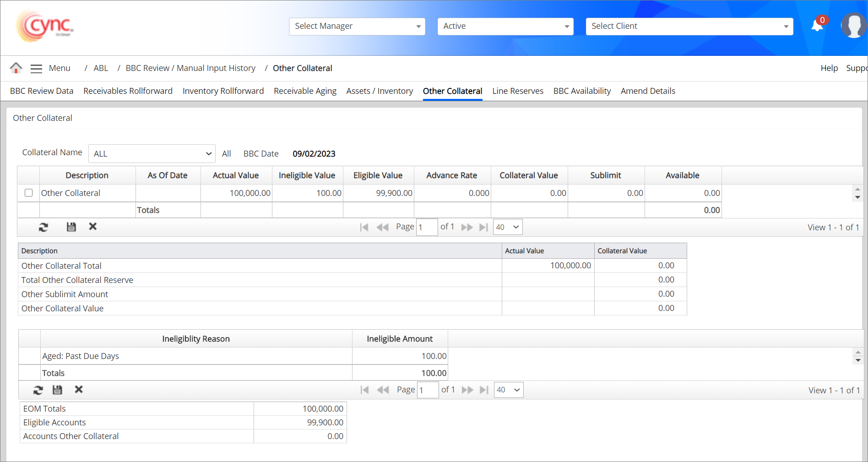
Task: Change rows per page in ineligibility grid
Action: click(508, 390)
